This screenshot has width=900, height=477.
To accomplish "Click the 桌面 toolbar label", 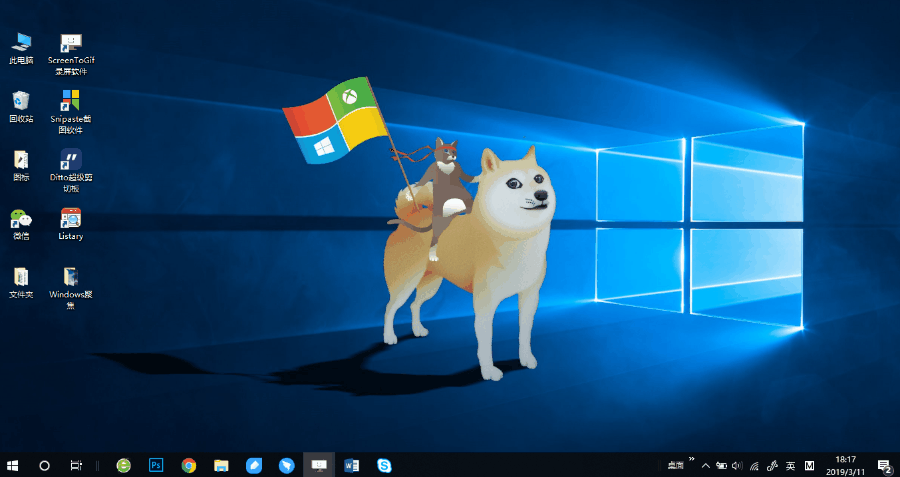I will pos(676,466).
